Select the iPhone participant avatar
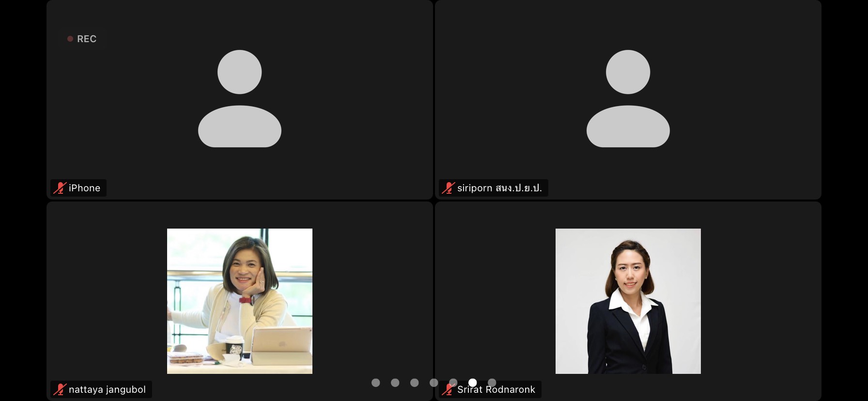Image resolution: width=868 pixels, height=401 pixels. [x=240, y=98]
